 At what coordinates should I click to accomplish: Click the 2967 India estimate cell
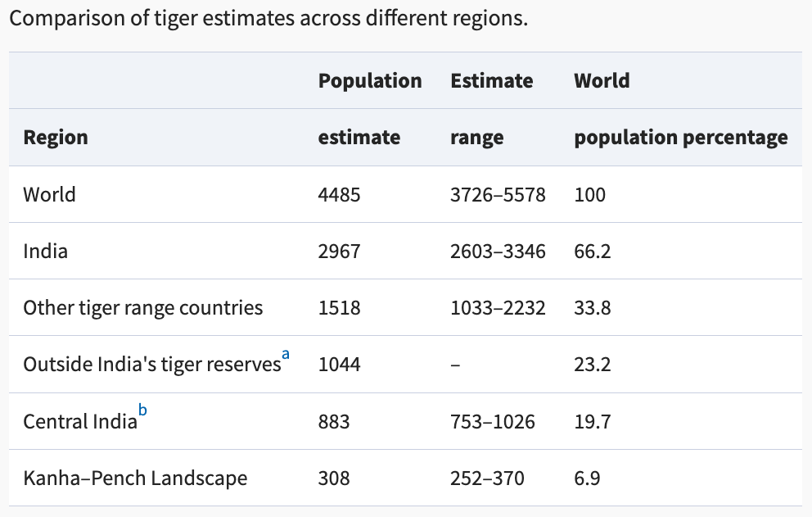tap(339, 252)
